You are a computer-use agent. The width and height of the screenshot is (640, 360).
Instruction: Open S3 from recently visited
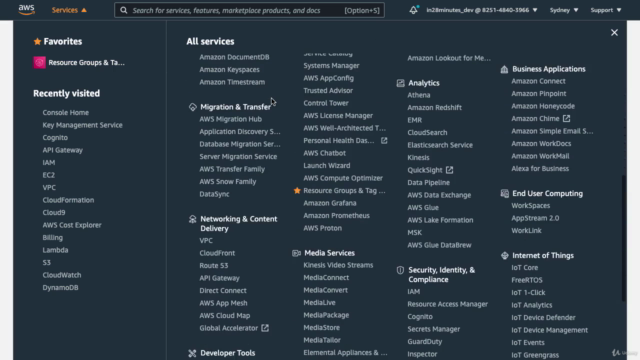[47, 262]
